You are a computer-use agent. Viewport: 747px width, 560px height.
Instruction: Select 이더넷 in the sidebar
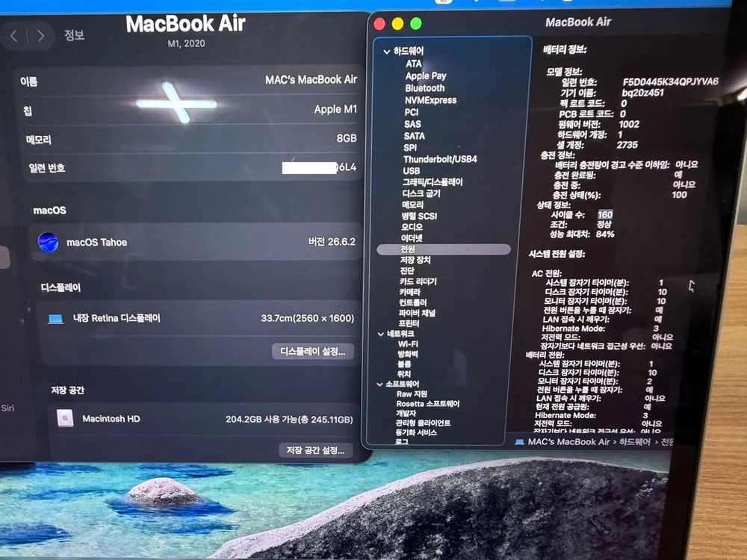tap(411, 238)
